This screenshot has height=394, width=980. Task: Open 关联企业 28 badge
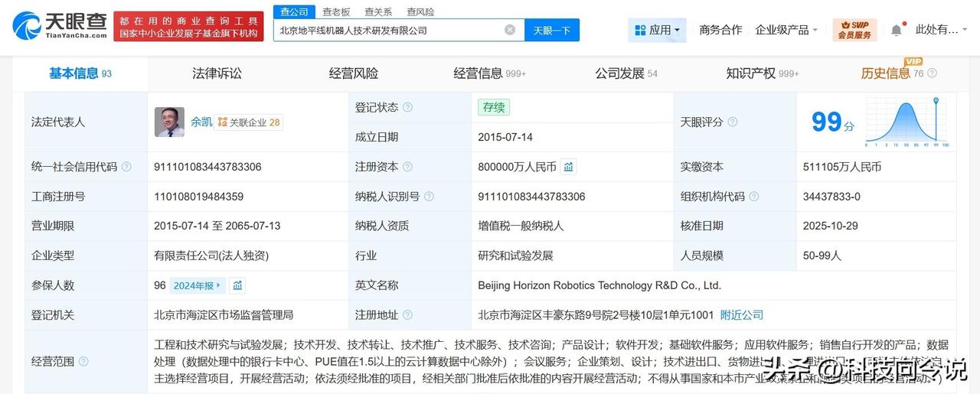249,122
